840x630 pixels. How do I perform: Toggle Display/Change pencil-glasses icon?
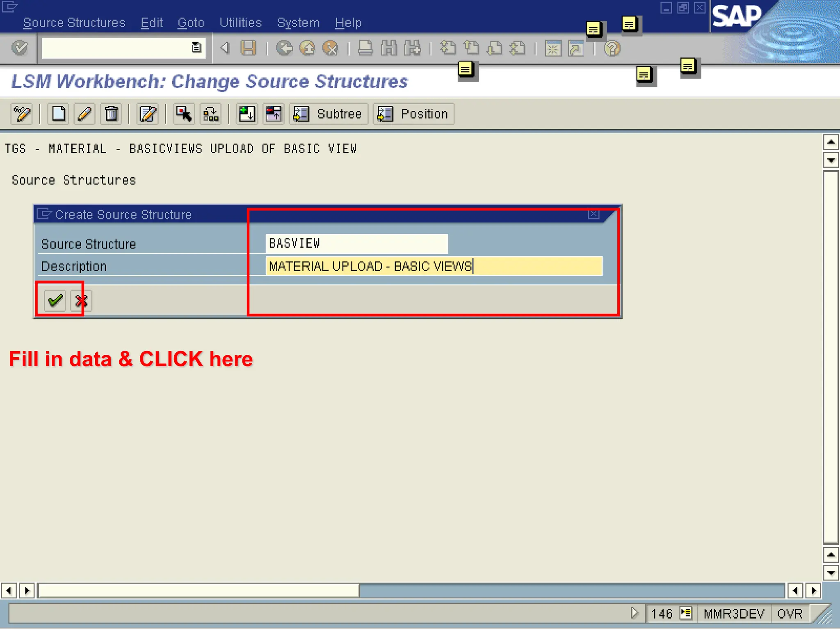[x=21, y=114]
